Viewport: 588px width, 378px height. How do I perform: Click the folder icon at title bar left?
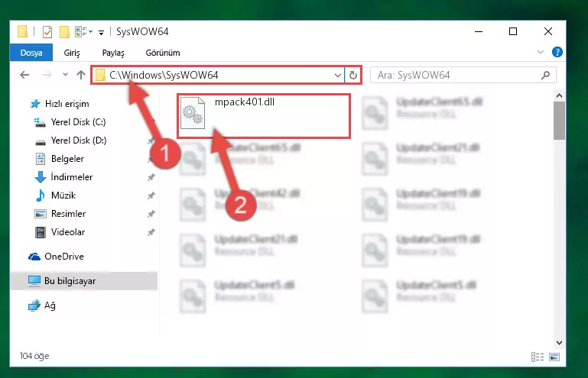22,32
